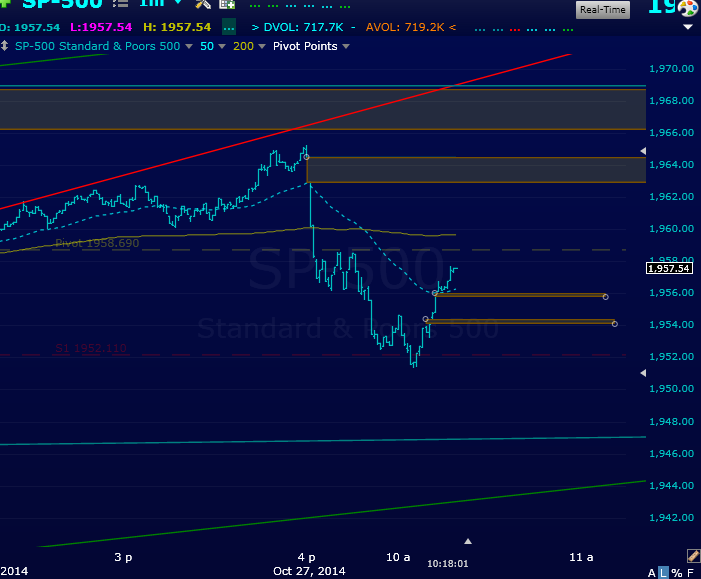The image size is (701, 579).
Task: Click the color palette globe icon
Action: 688,8
